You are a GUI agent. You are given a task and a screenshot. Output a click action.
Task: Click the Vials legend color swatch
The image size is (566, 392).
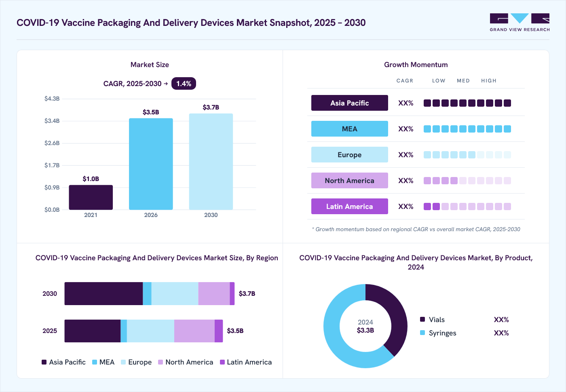click(x=422, y=319)
